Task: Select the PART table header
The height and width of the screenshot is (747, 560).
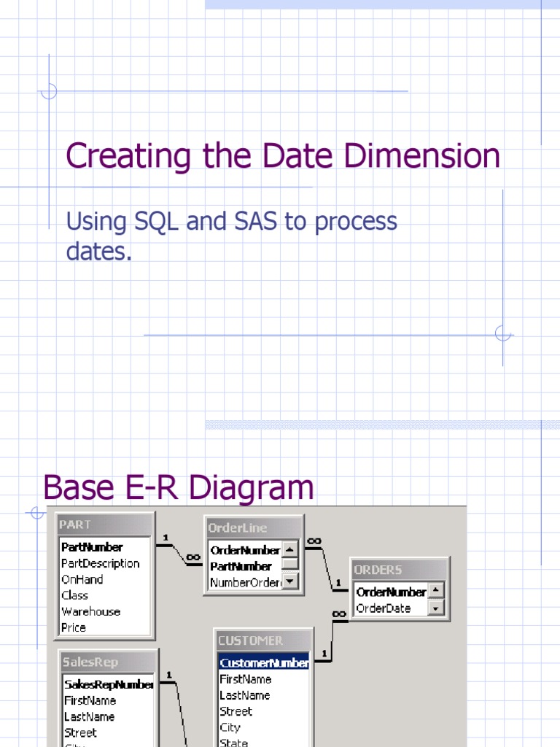Action: (104, 525)
